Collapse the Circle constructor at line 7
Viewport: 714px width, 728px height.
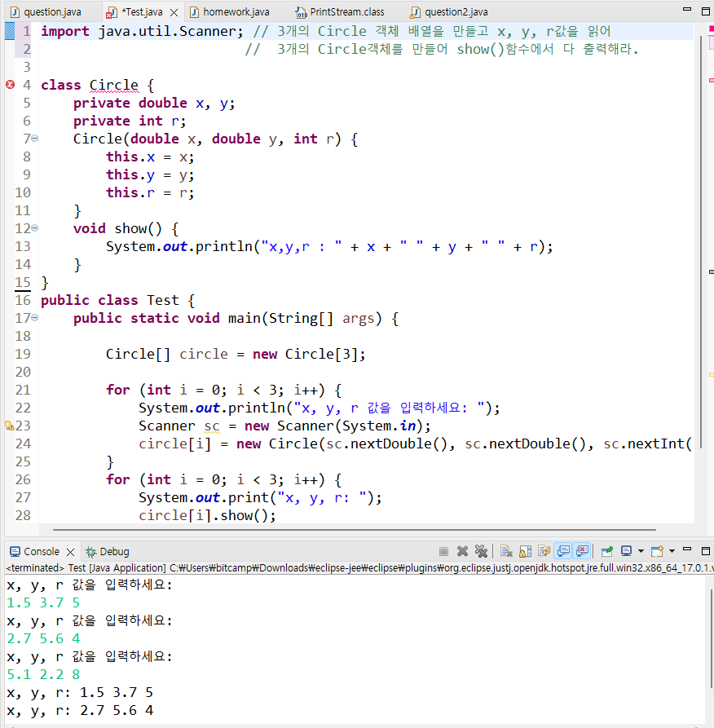(35, 139)
